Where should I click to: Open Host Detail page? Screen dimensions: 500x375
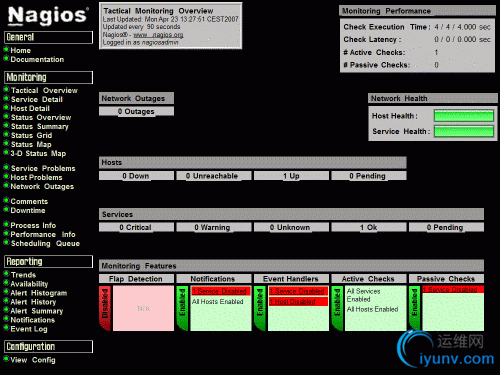click(x=30, y=108)
